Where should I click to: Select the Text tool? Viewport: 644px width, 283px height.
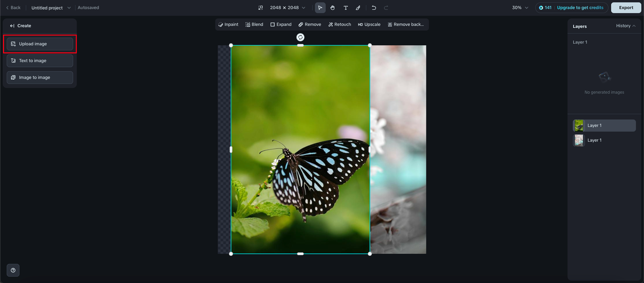pyautogui.click(x=346, y=8)
